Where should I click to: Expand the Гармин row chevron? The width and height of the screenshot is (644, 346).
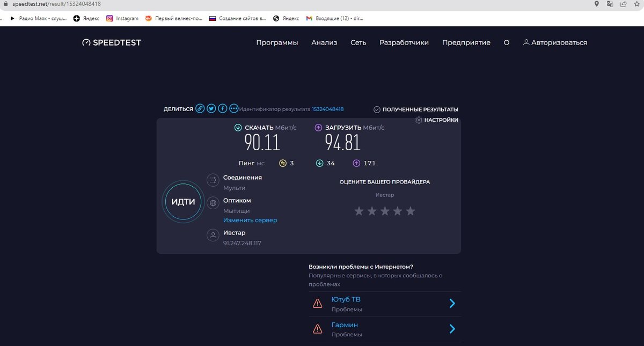452,329
